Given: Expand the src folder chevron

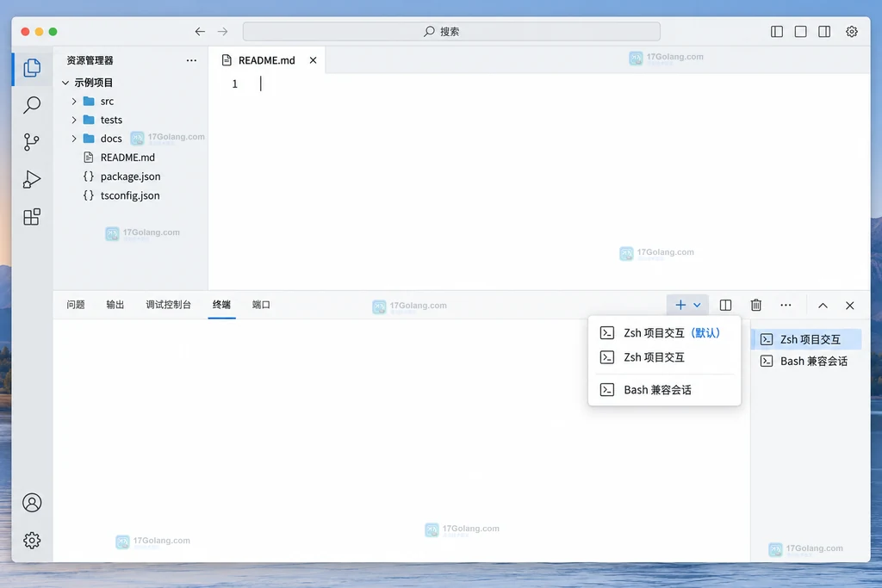Looking at the screenshot, I should coord(74,102).
